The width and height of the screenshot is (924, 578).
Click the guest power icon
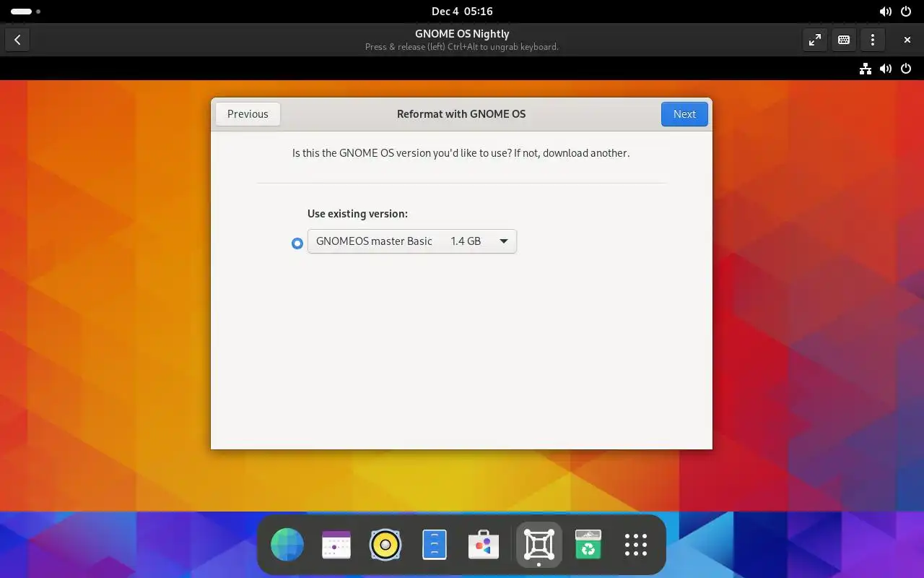tap(906, 69)
